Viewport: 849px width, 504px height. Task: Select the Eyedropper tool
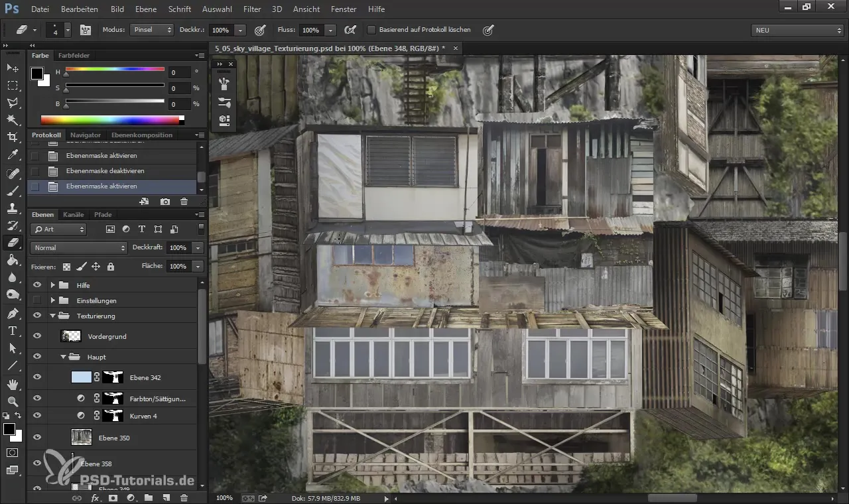pos(13,155)
